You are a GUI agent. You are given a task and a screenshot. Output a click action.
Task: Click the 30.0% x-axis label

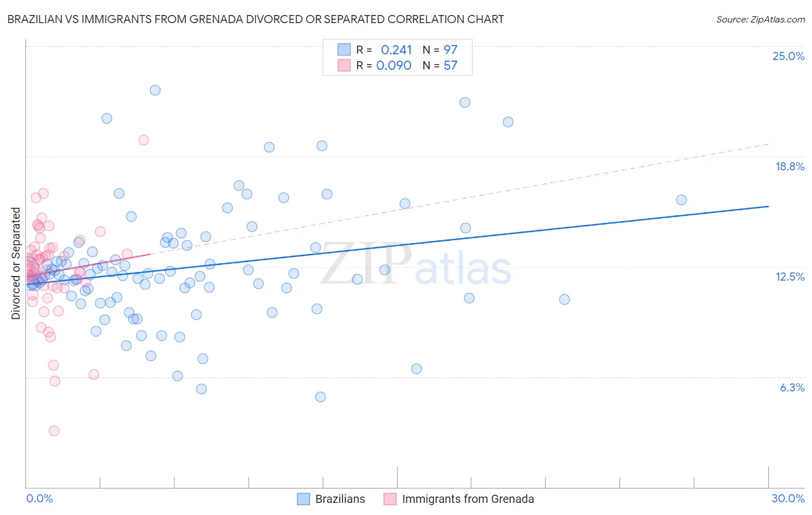(x=788, y=498)
